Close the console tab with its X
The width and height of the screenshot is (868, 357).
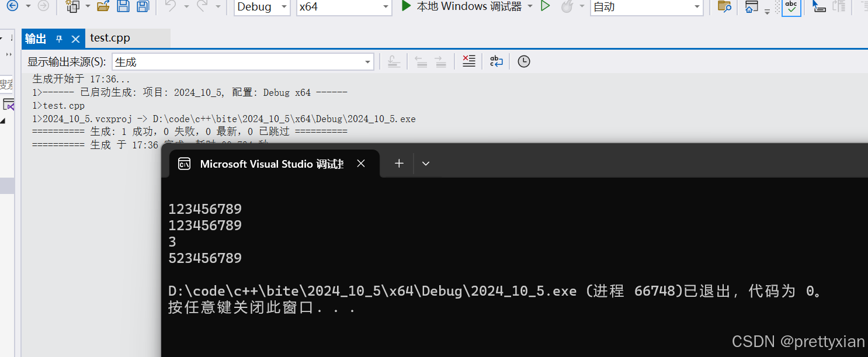pos(361,164)
